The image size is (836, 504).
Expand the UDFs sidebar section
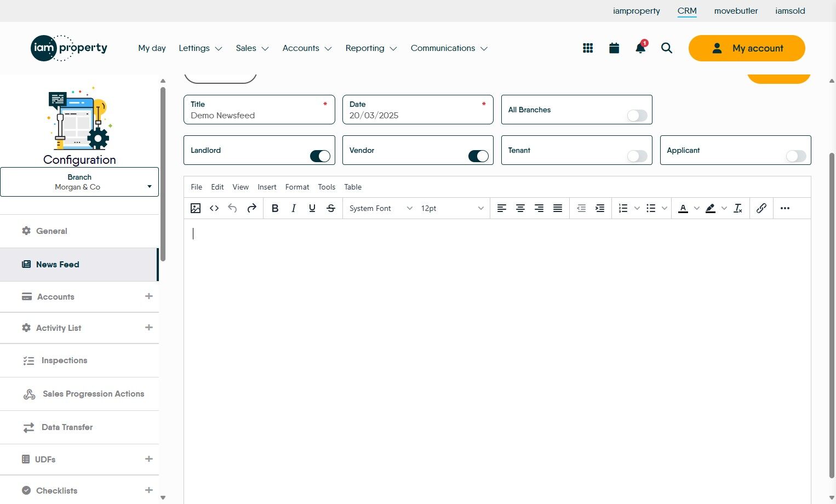coord(148,459)
